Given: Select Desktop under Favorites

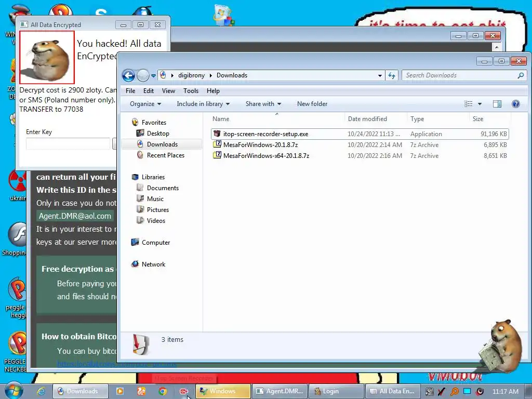Looking at the screenshot, I should [158, 134].
